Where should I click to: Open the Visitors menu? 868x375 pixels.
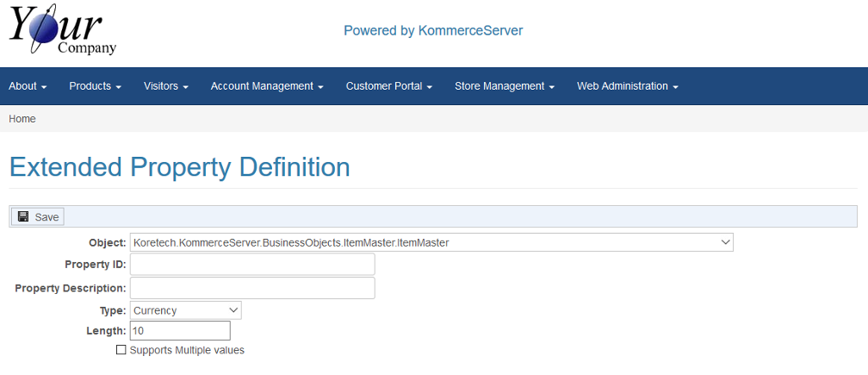pos(165,86)
